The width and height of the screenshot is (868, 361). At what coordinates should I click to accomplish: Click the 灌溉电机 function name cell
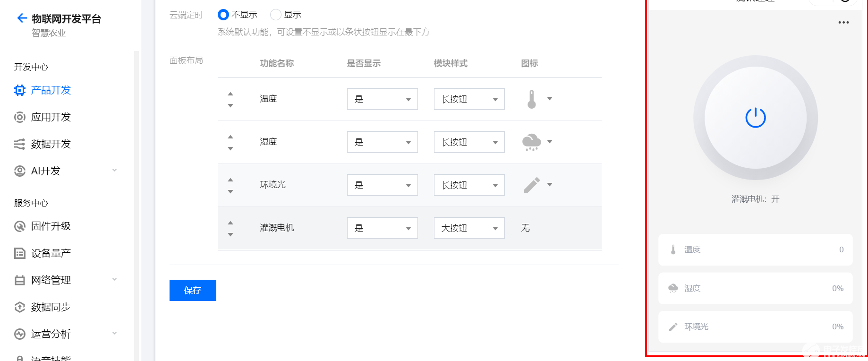(277, 228)
